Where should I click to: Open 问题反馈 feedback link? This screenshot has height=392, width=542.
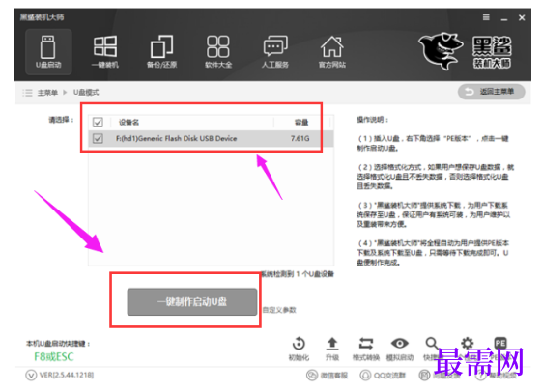coord(441,375)
